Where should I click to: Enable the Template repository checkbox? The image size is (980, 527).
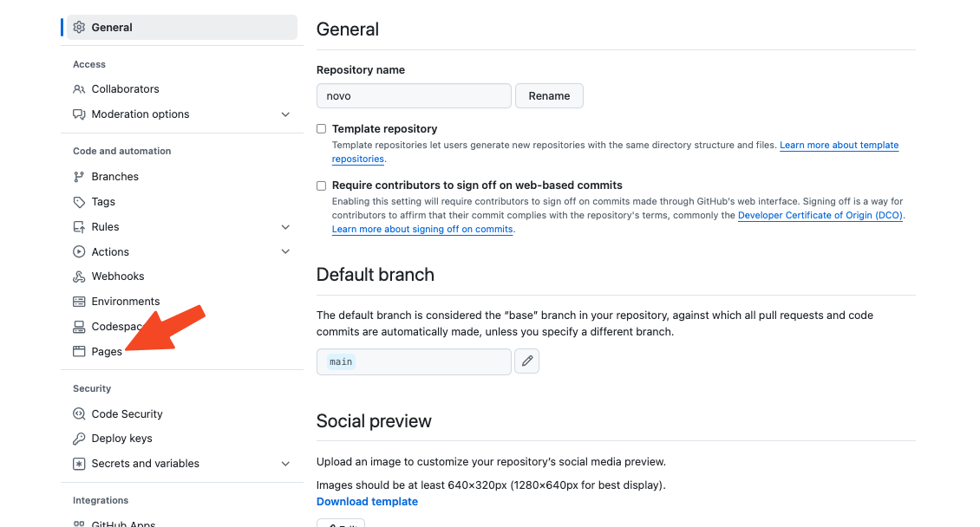pyautogui.click(x=322, y=128)
